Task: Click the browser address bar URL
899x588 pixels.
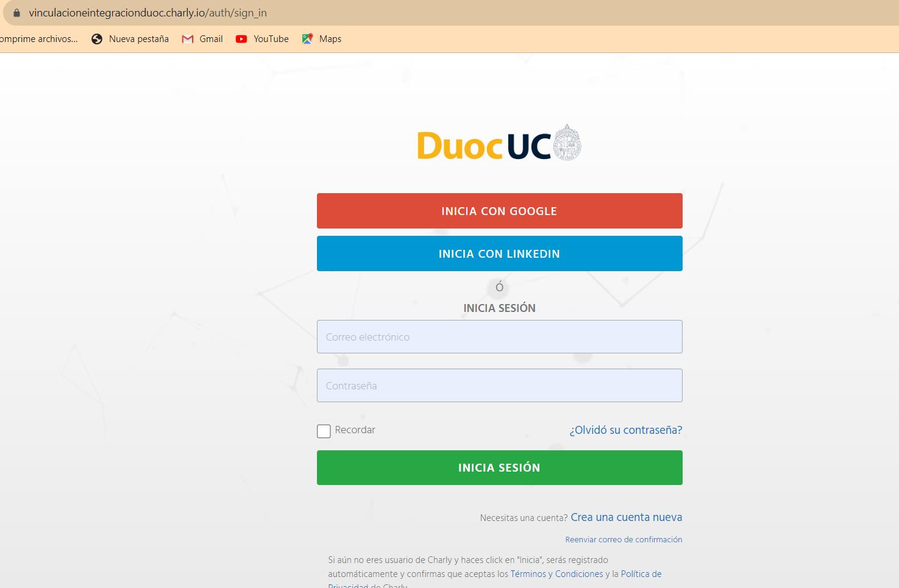Action: (147, 13)
